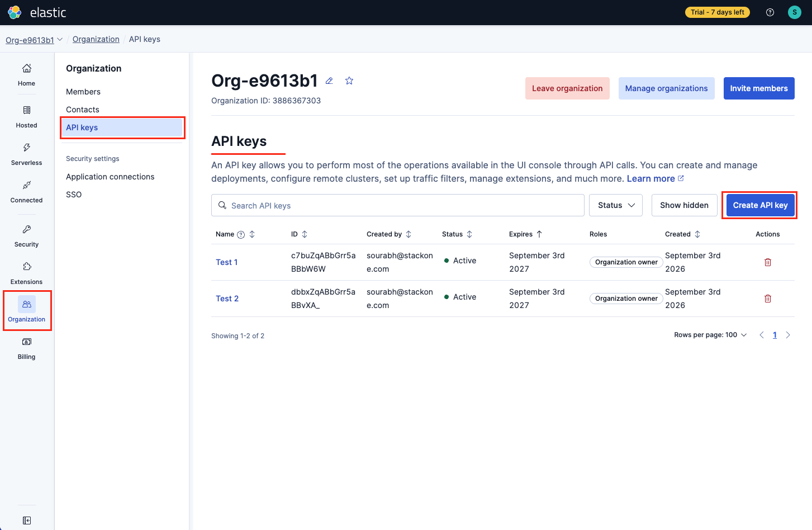Open Billing in the sidebar

point(26,349)
